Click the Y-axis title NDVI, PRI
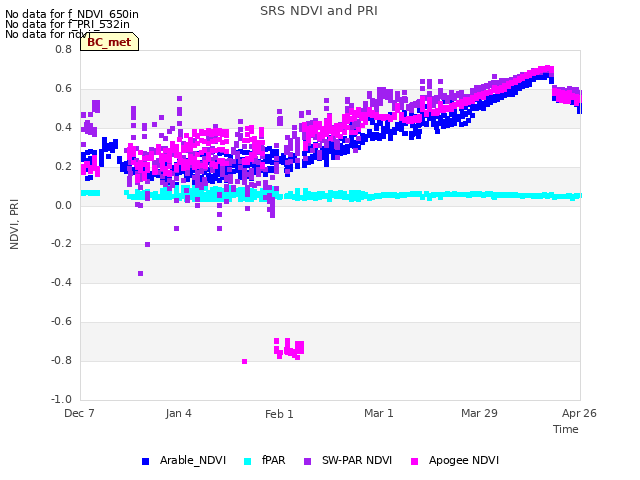Screen dimensions: 640x480 tap(14, 224)
